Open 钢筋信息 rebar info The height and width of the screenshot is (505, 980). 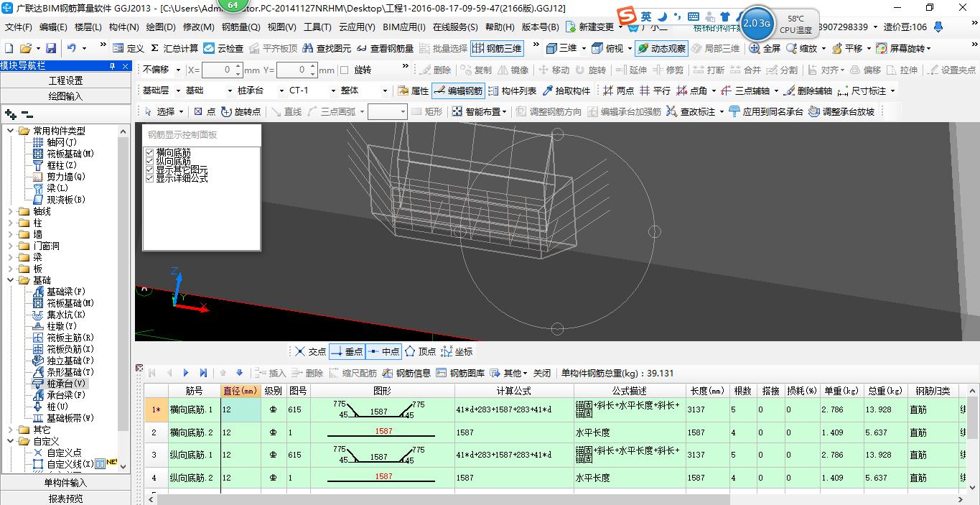[407, 373]
